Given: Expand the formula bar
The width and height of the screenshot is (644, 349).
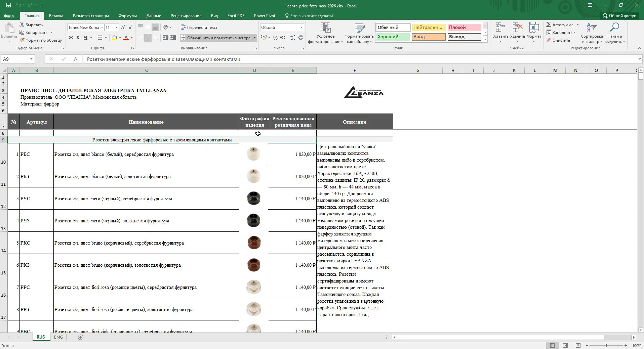Looking at the screenshot, I should tap(639, 59).
